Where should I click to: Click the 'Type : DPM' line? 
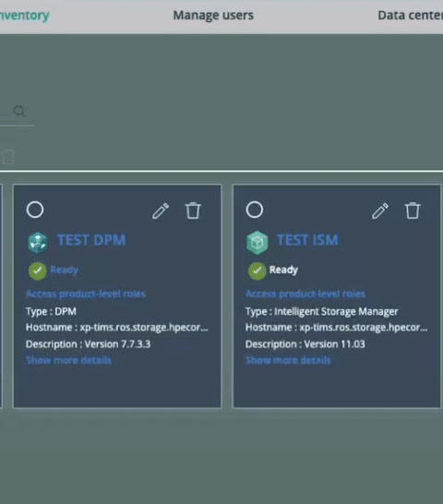pyautogui.click(x=51, y=311)
